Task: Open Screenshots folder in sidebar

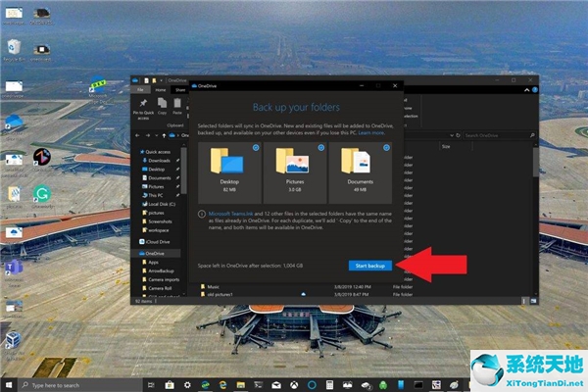Action: pos(160,221)
